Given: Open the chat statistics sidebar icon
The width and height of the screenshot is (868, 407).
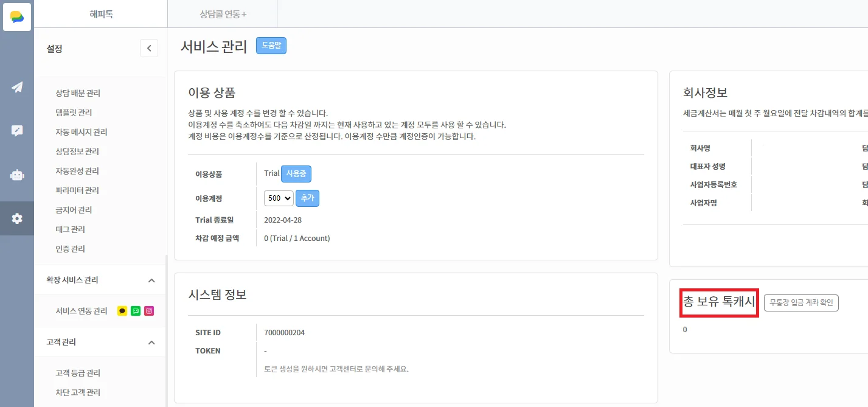Looking at the screenshot, I should click(17, 131).
